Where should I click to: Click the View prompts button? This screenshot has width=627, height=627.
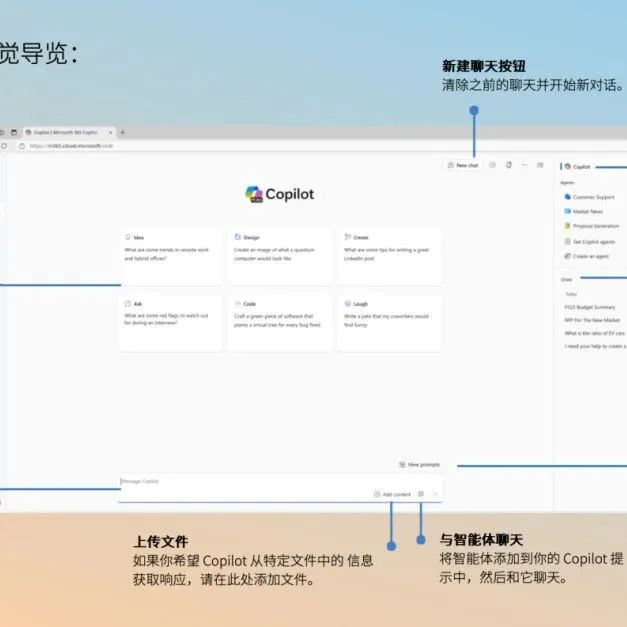click(x=419, y=465)
